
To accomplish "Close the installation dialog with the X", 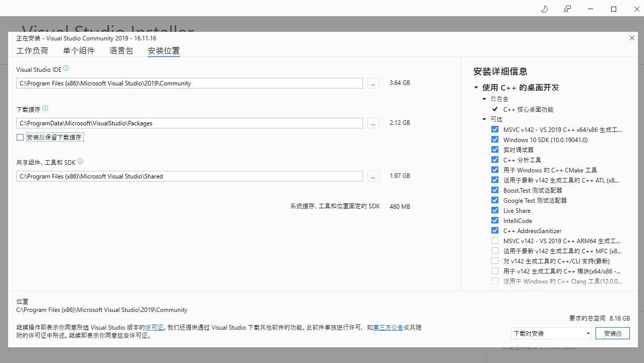I will 631,38.
